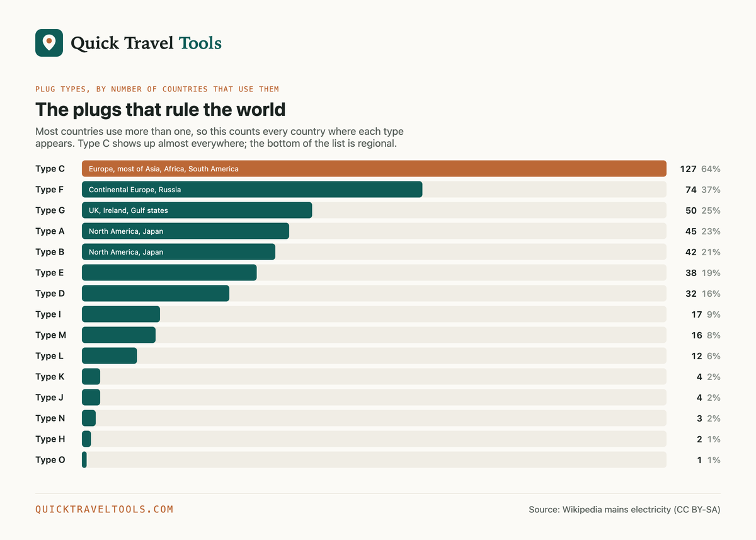Click the '38' count for Type E
This screenshot has width=756, height=540.
691,273
